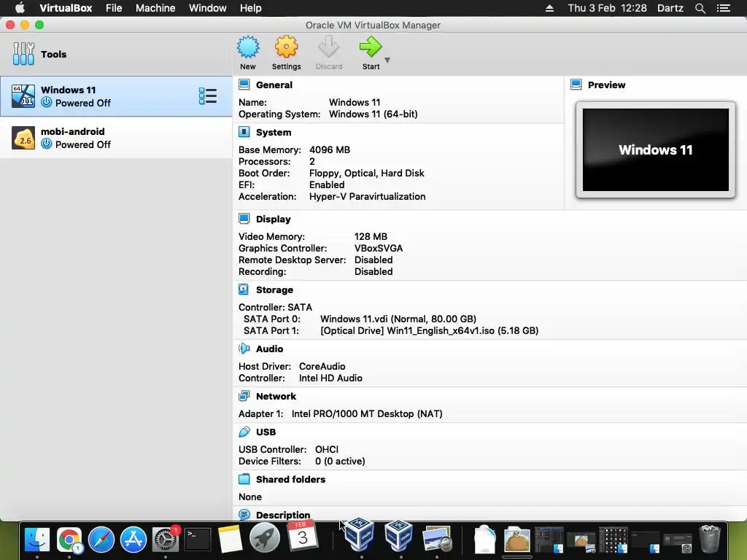This screenshot has width=747, height=560.
Task: Open the Help menu
Action: click(251, 8)
